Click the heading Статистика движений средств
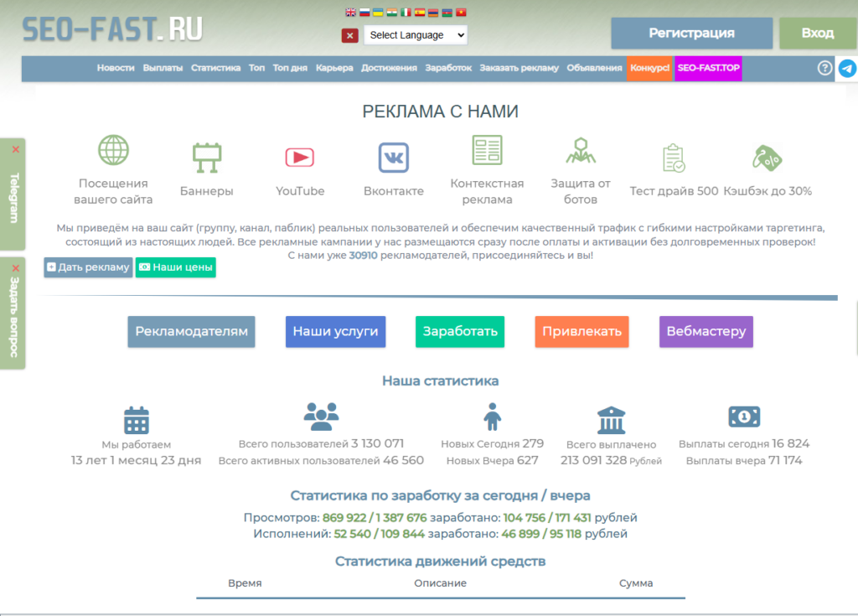 pyautogui.click(x=441, y=562)
